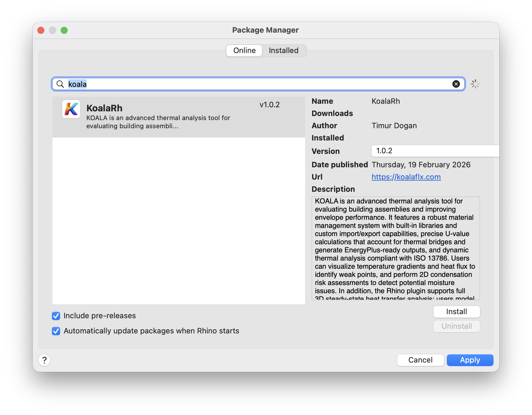Image resolution: width=532 pixels, height=415 pixels.
Task: Click the loading spinner beside the search bar
Action: click(475, 84)
